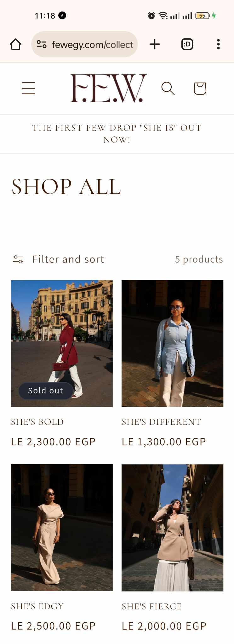This screenshot has height=644, width=234.
Task: Go to F.E.W. logo homepage
Action: pyautogui.click(x=108, y=88)
